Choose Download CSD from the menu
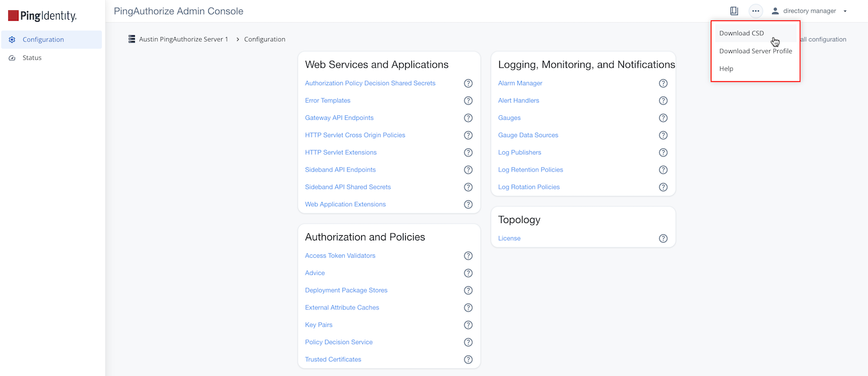 (x=741, y=33)
